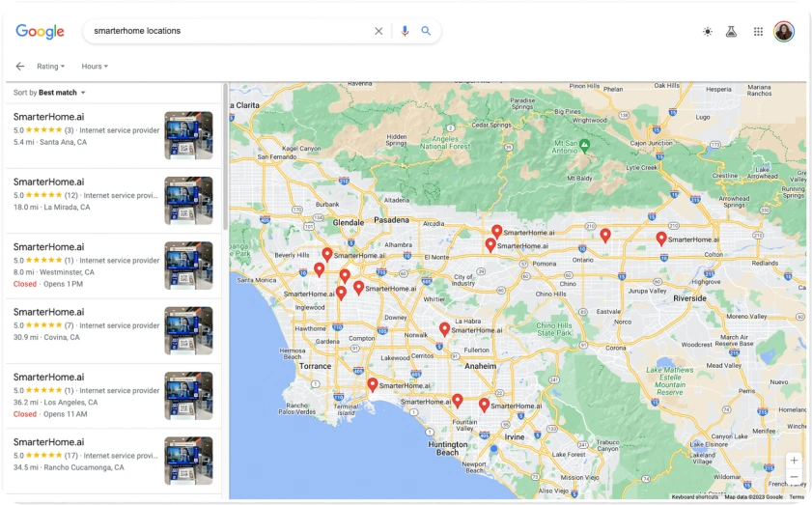This screenshot has height=505, width=812.
Task: Click the results list scrollbar
Action: point(225,154)
